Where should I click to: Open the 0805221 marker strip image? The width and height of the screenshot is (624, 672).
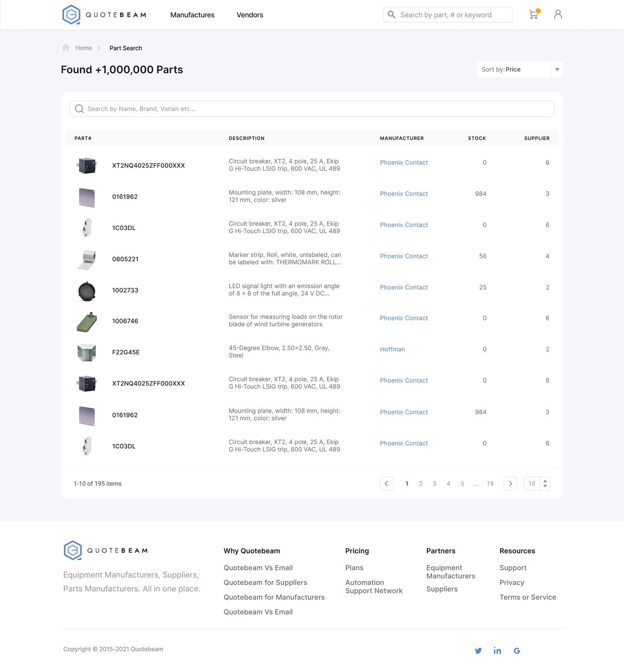87,259
